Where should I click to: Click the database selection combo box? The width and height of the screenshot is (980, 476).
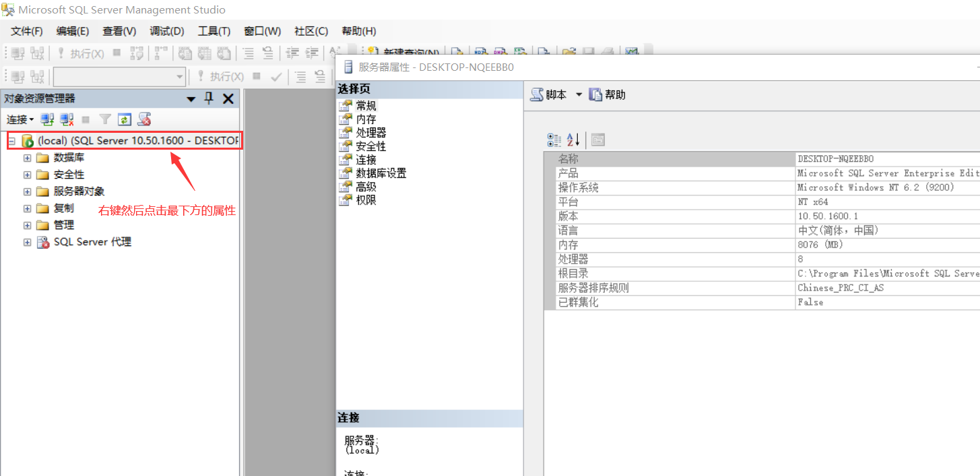click(x=119, y=76)
